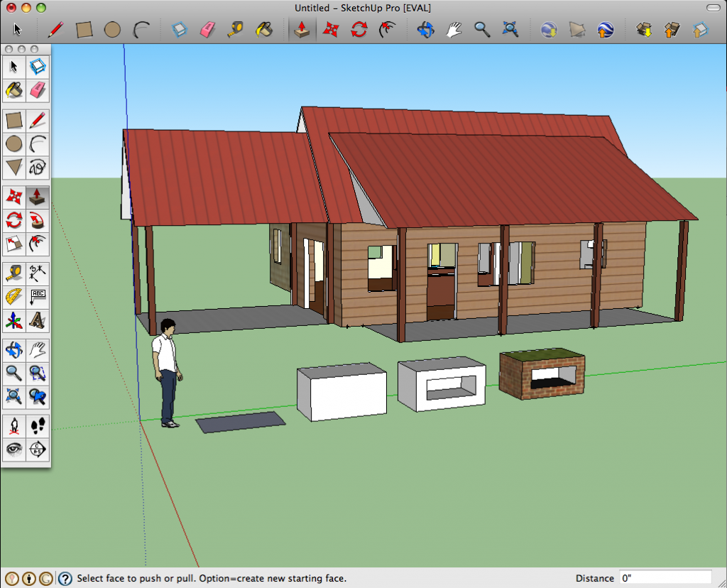Select the 3D Text tool
Viewport: 727px width, 588px height.
point(38,320)
